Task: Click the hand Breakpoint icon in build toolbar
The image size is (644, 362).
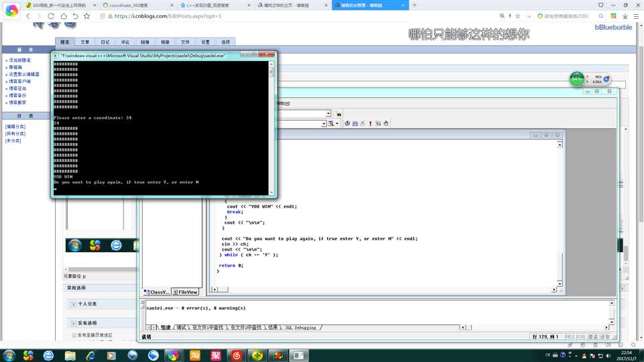Action: [x=386, y=123]
